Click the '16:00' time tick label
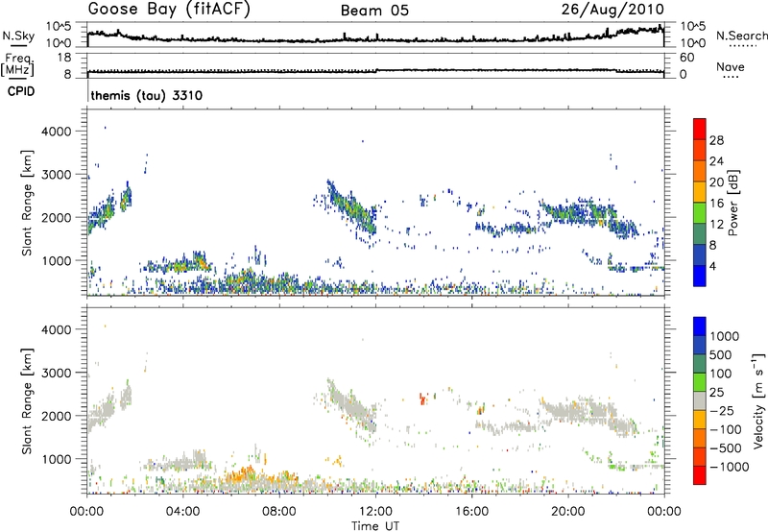This screenshot has width=768, height=532. tap(471, 512)
